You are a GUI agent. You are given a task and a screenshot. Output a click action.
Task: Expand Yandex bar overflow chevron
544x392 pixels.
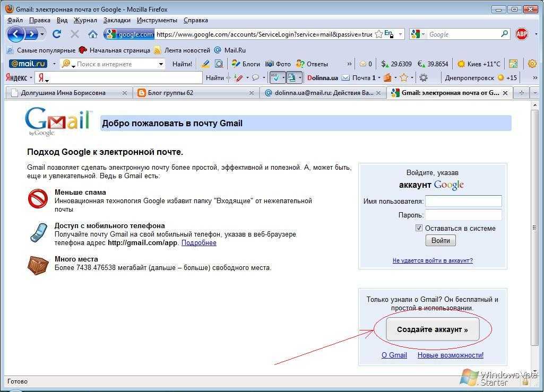535,77
